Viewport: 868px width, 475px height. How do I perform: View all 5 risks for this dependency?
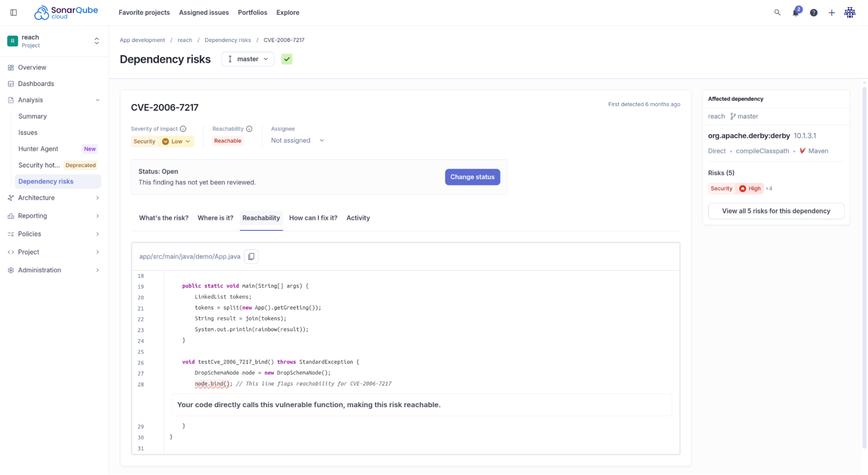776,211
